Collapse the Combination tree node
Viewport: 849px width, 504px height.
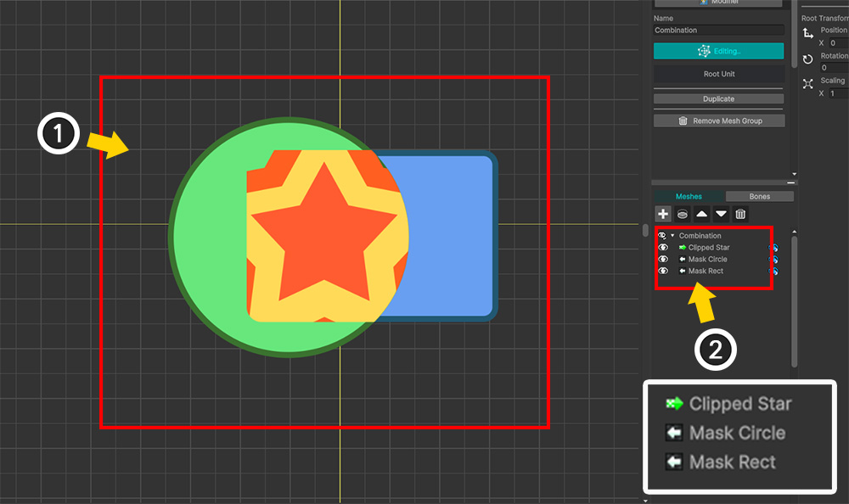(x=672, y=236)
